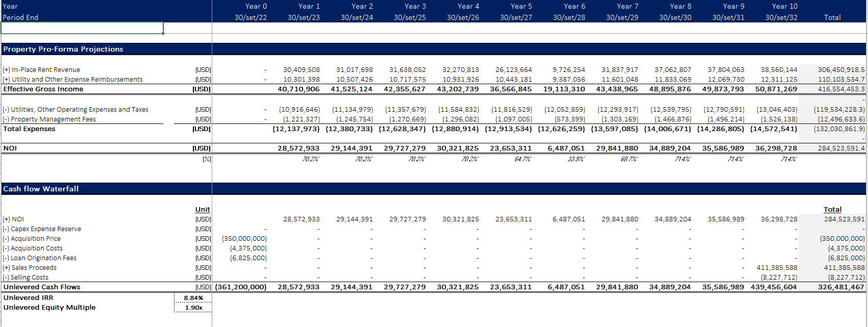Select Utilities, Other Operating Expenses and Taxes label
Image resolution: width=868 pixels, height=327 pixels.
[76, 110]
